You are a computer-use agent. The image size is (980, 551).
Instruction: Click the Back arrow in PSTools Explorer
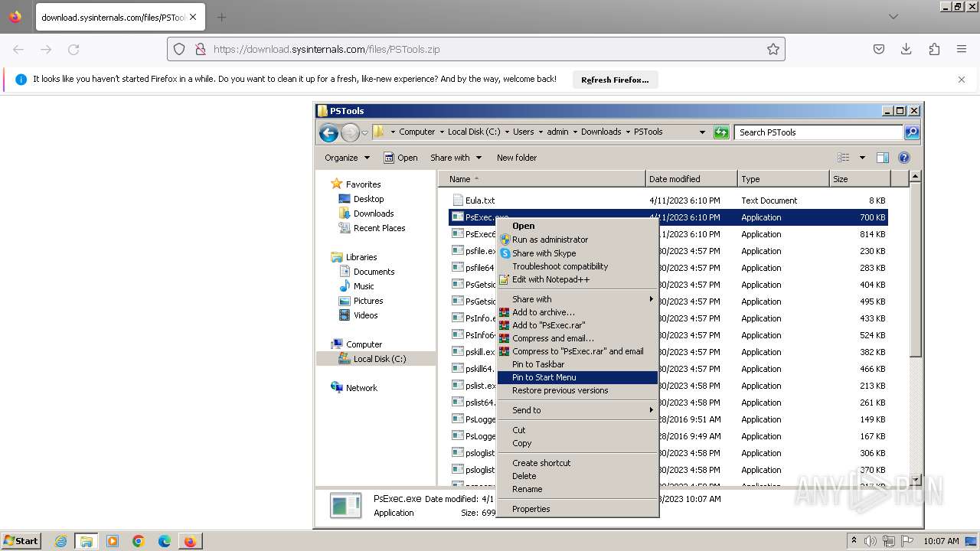pyautogui.click(x=329, y=132)
